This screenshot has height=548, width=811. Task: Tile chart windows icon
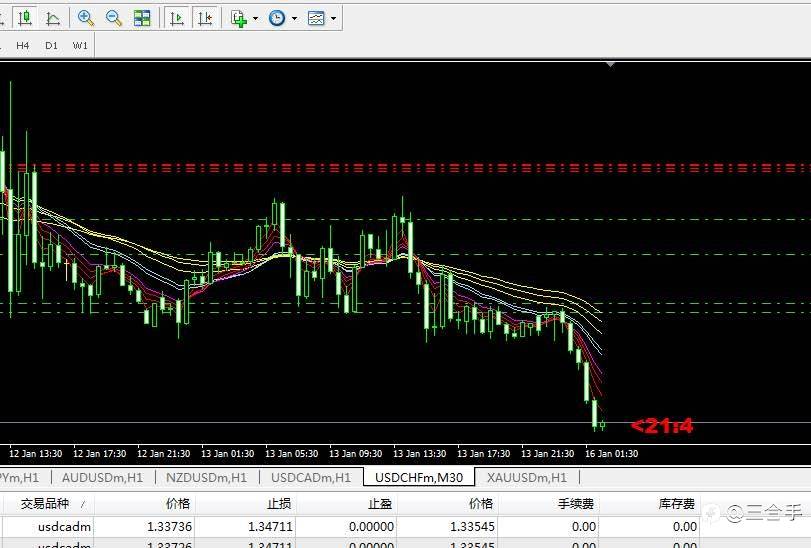point(142,18)
